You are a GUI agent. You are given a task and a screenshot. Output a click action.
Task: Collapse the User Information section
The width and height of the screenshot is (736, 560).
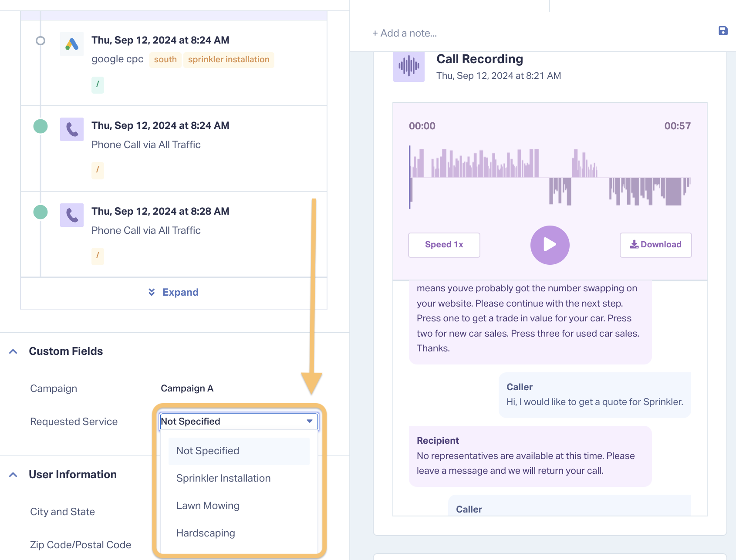pyautogui.click(x=14, y=475)
